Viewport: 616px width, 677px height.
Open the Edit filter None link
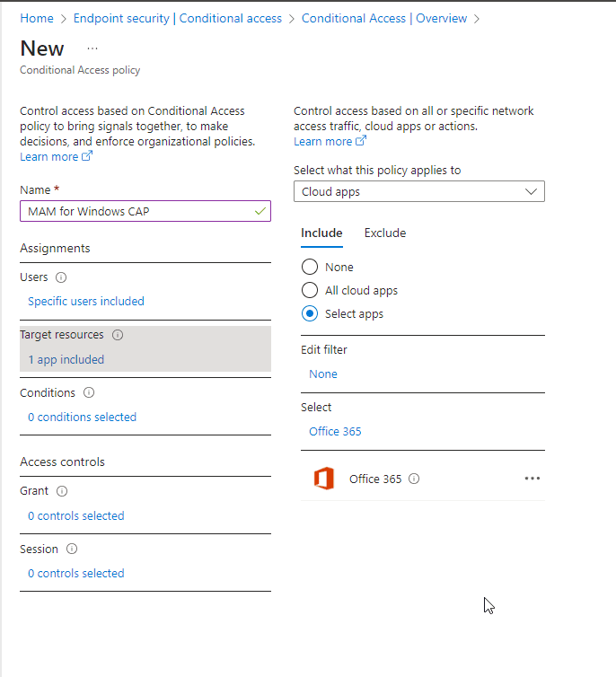tap(323, 374)
